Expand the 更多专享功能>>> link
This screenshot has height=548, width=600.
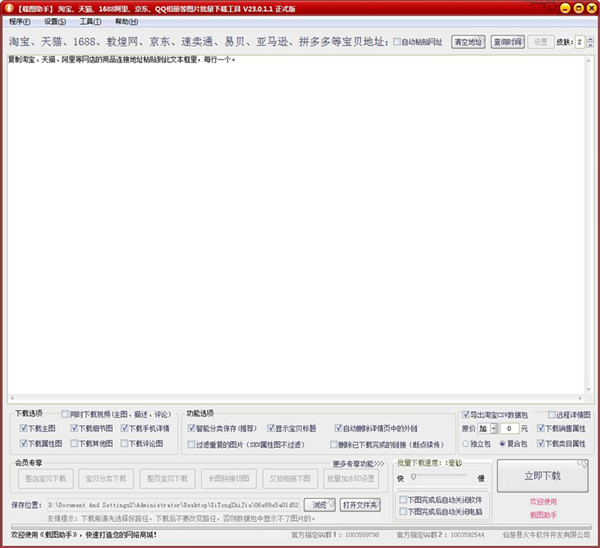(358, 463)
